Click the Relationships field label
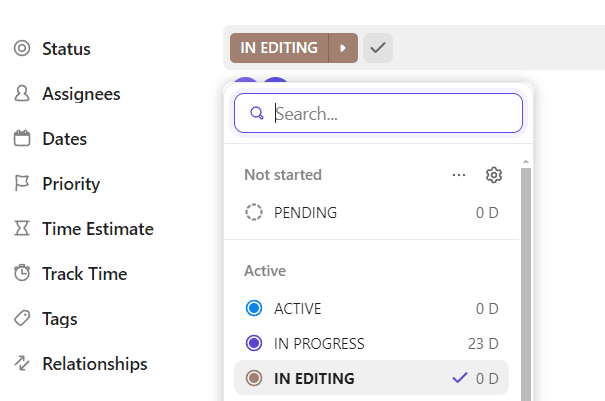Screen dimensions: 605x401 point(94,363)
